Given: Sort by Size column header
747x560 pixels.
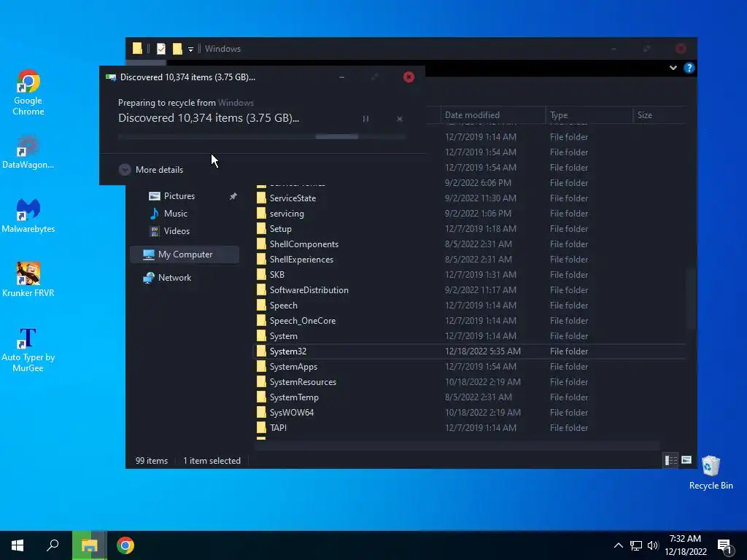Looking at the screenshot, I should pyautogui.click(x=659, y=114).
